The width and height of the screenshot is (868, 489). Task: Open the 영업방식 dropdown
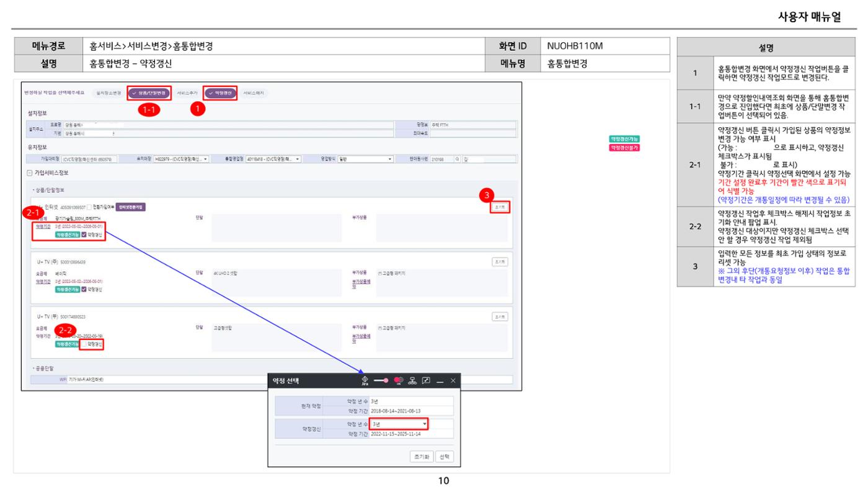[365, 159]
